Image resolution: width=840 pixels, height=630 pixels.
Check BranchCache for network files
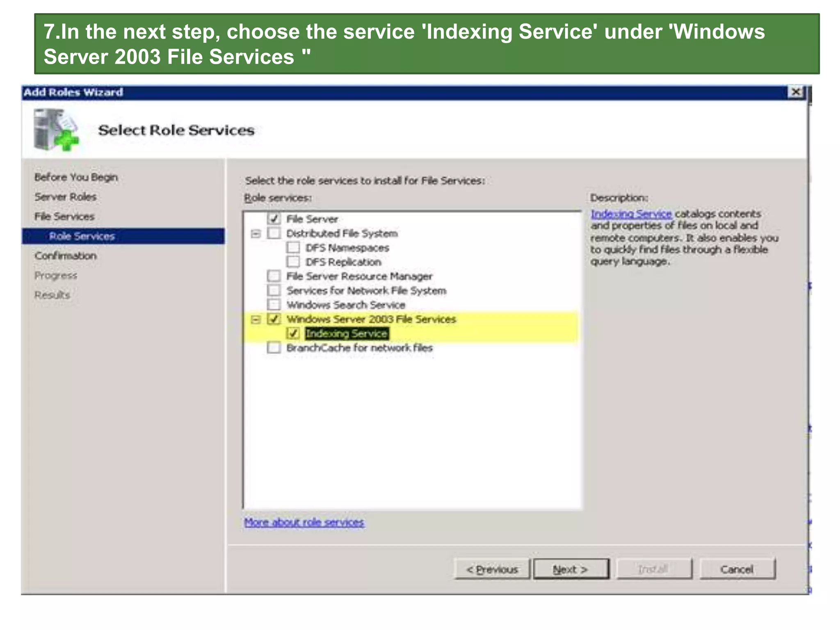click(274, 348)
